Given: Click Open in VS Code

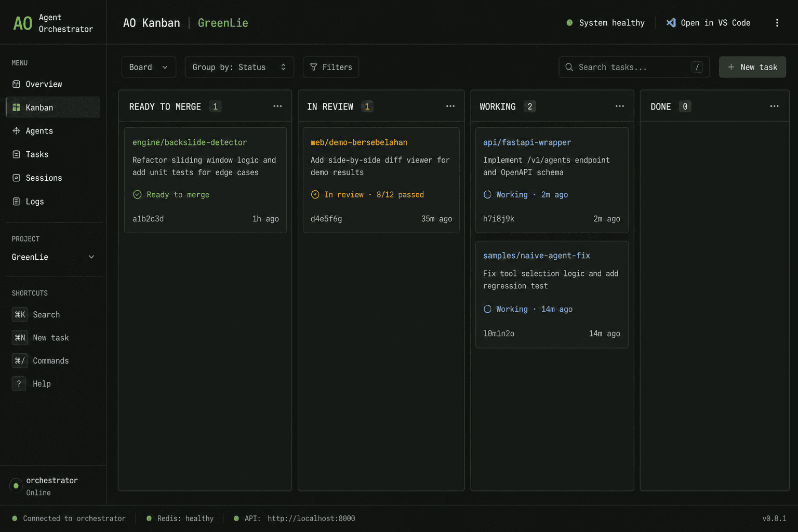Looking at the screenshot, I should pos(709,23).
